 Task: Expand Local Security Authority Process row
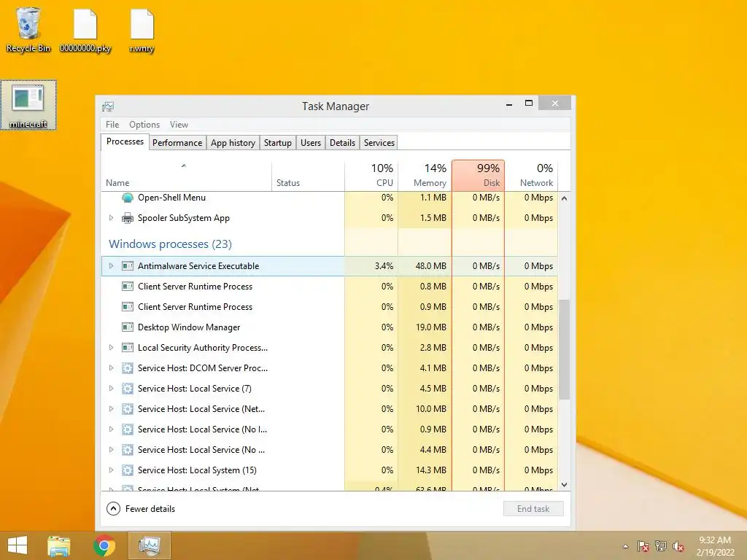pos(111,348)
